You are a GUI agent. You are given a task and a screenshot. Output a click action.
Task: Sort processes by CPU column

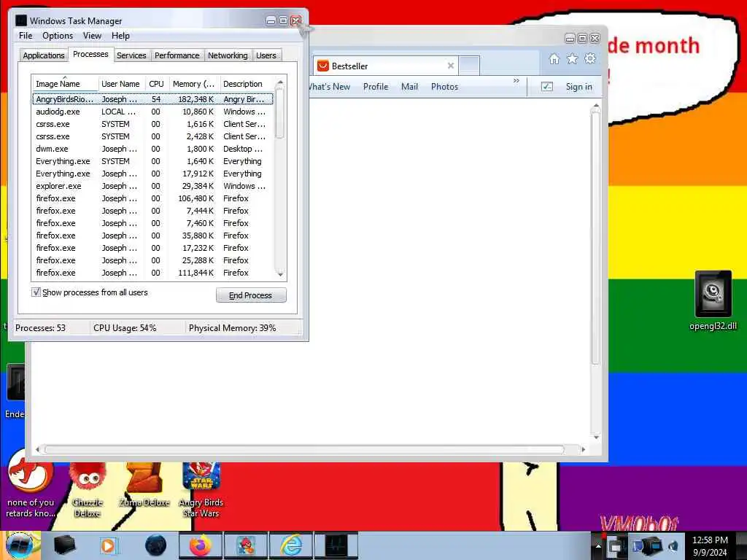(x=156, y=84)
